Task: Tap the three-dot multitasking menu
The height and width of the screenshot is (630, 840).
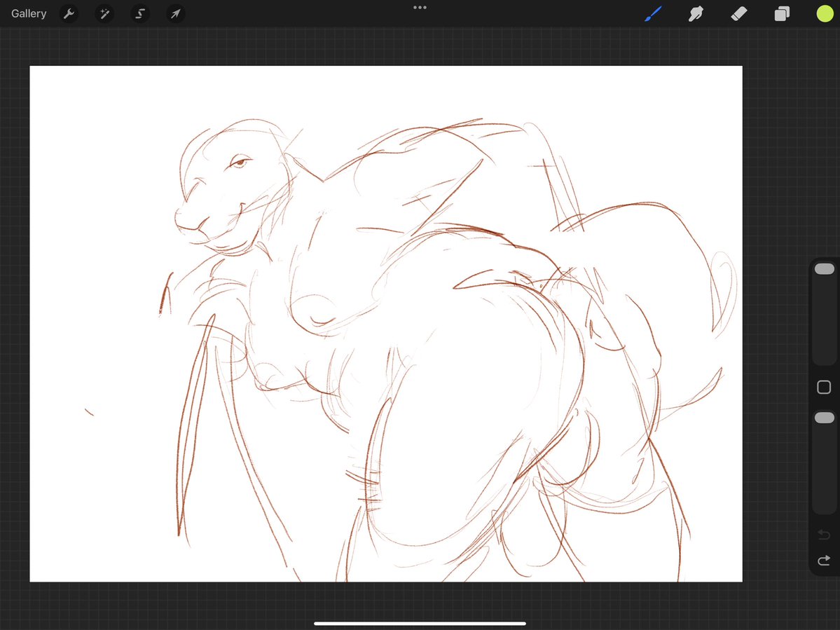Action: (x=420, y=8)
